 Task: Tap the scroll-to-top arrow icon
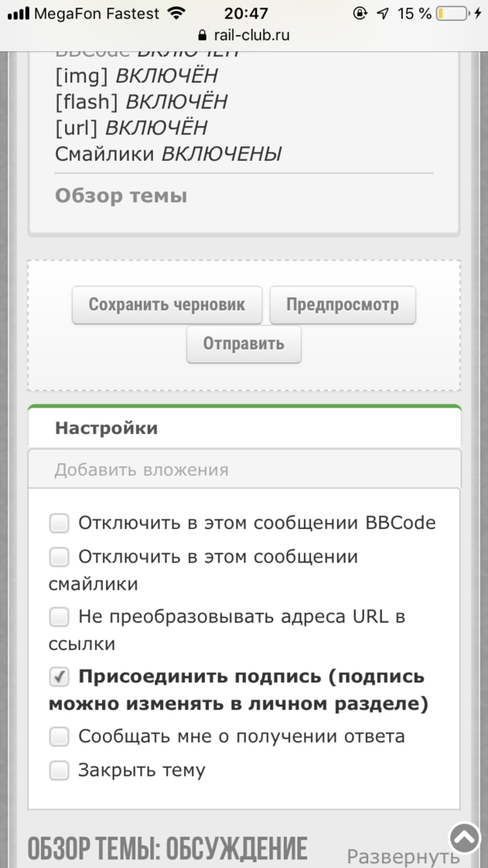(464, 837)
